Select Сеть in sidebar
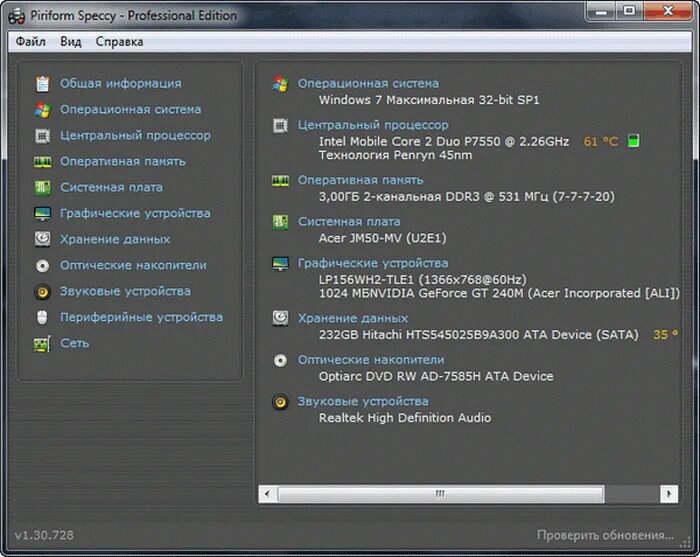 click(x=74, y=343)
